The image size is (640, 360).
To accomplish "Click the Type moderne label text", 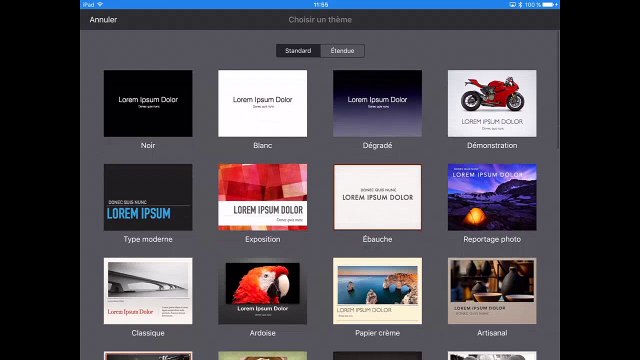I will coord(148,239).
